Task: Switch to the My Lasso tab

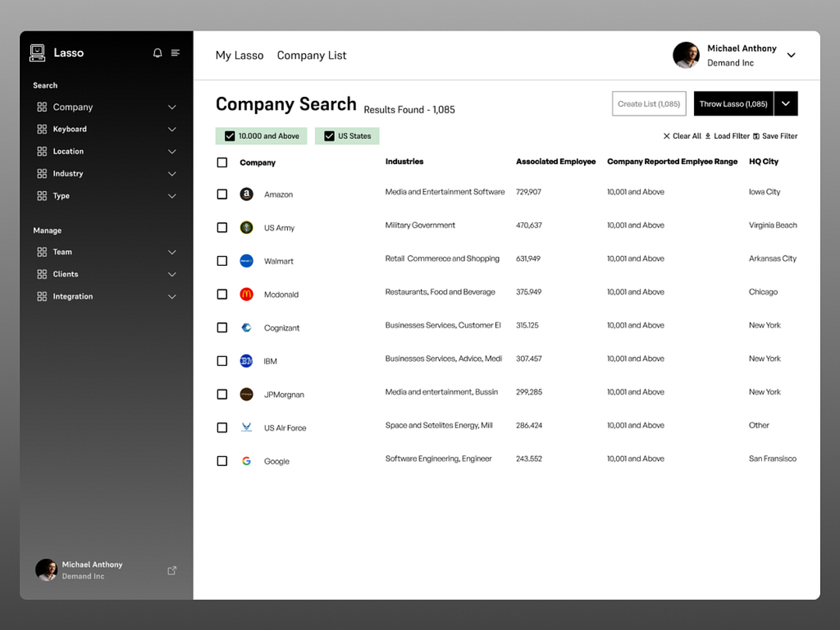Action: click(x=239, y=55)
